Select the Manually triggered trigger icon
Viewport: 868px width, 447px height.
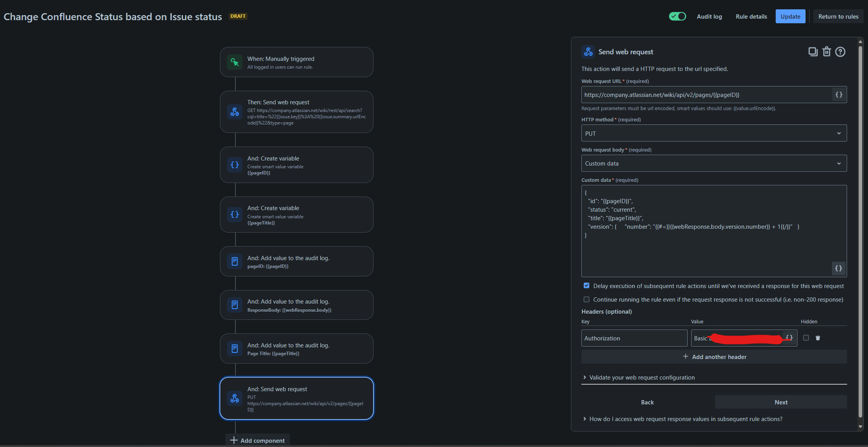click(235, 62)
